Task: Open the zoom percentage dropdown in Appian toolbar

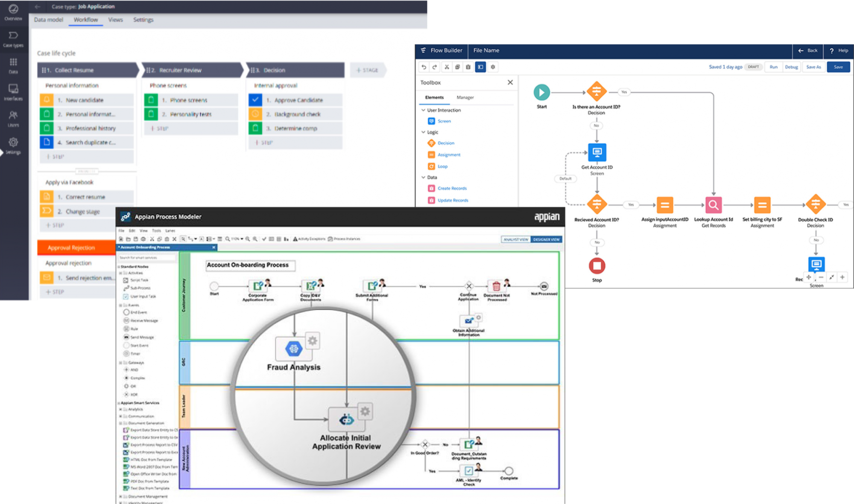Action: (242, 239)
